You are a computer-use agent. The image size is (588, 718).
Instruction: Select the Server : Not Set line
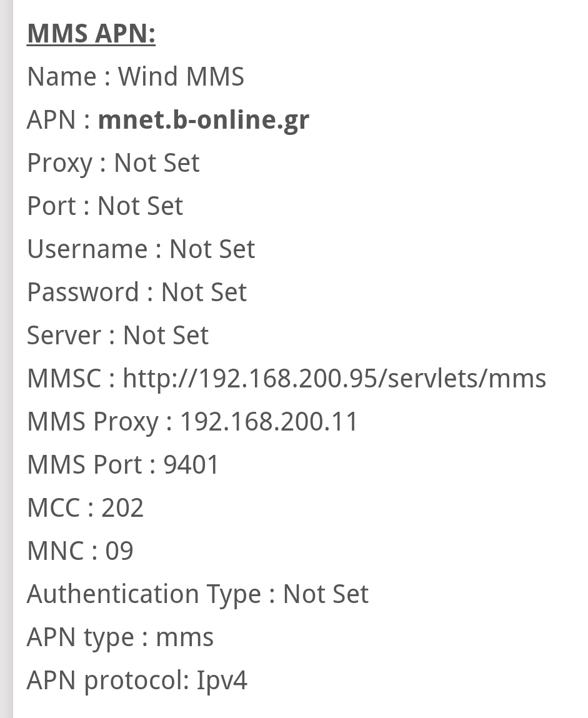tap(117, 336)
